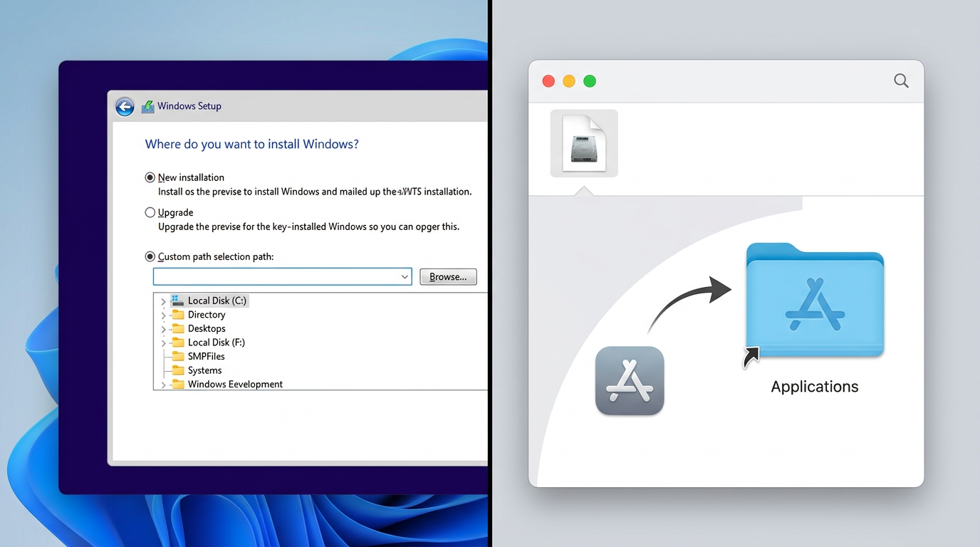Screen dimensions: 980x547
Task: Expand the Directory tree node
Action: tap(163, 315)
